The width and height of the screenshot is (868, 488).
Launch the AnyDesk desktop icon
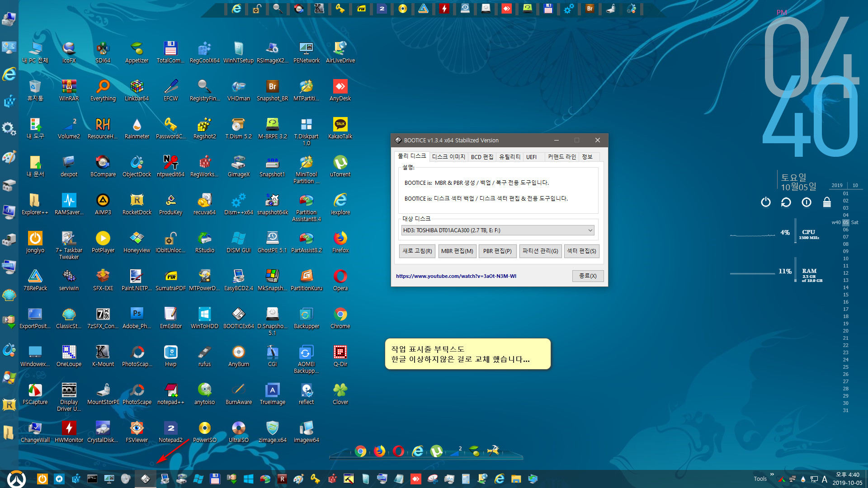click(340, 90)
